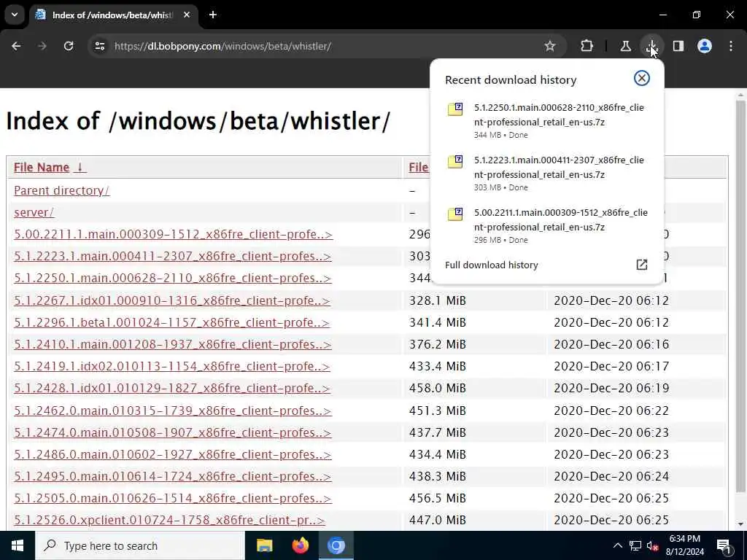Screen dimensions: 747x560
Task: Click the 5.00.2211.1 downloaded file icon
Action: click(x=455, y=214)
